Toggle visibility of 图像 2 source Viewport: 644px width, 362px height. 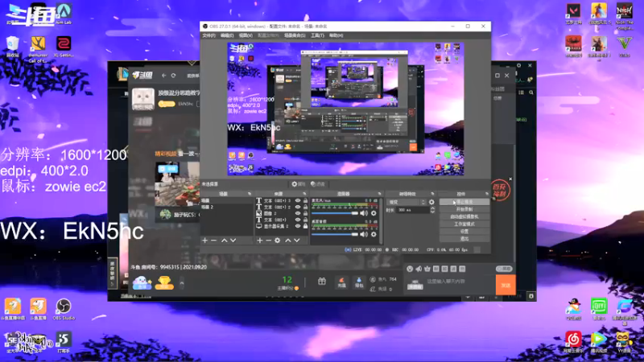298,213
